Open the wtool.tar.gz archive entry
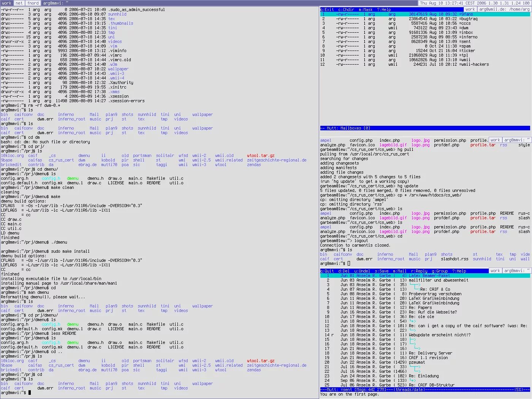The width and height of the screenshot is (532, 399). pos(260,155)
